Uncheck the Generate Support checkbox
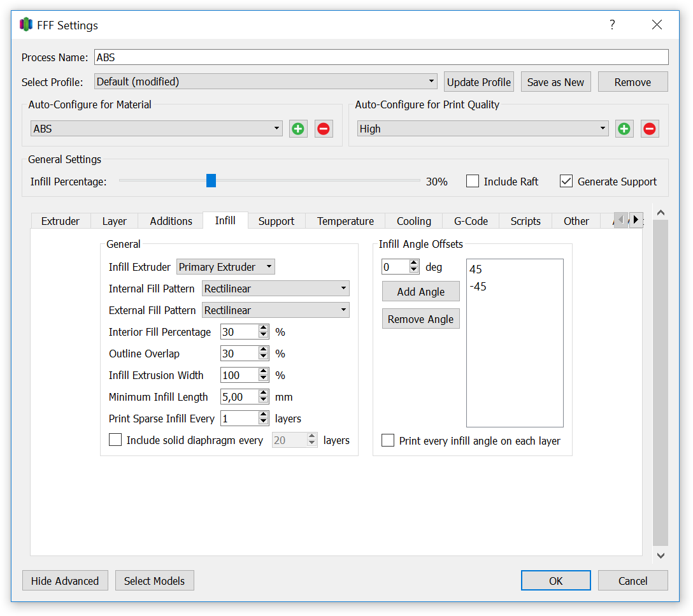 tap(566, 181)
